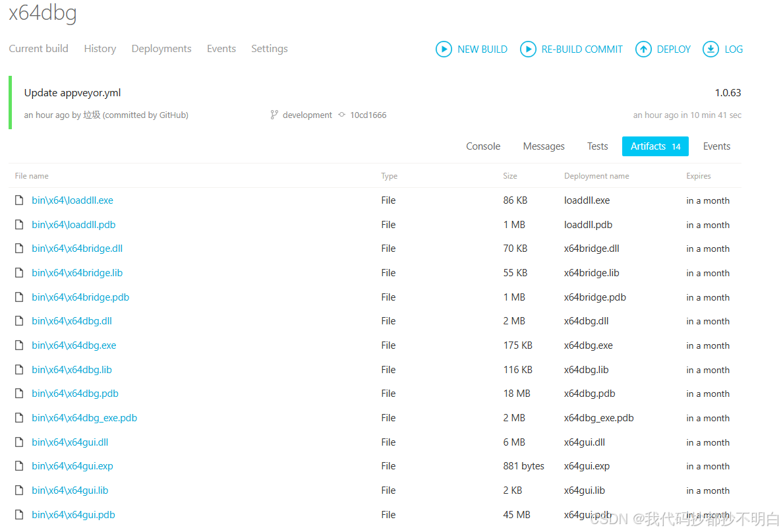Download bin\x64\x64bridge.dll

click(x=77, y=249)
